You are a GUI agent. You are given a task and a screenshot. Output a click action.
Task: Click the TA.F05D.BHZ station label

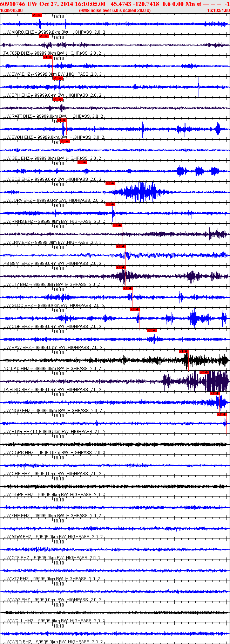tap(52, 53)
